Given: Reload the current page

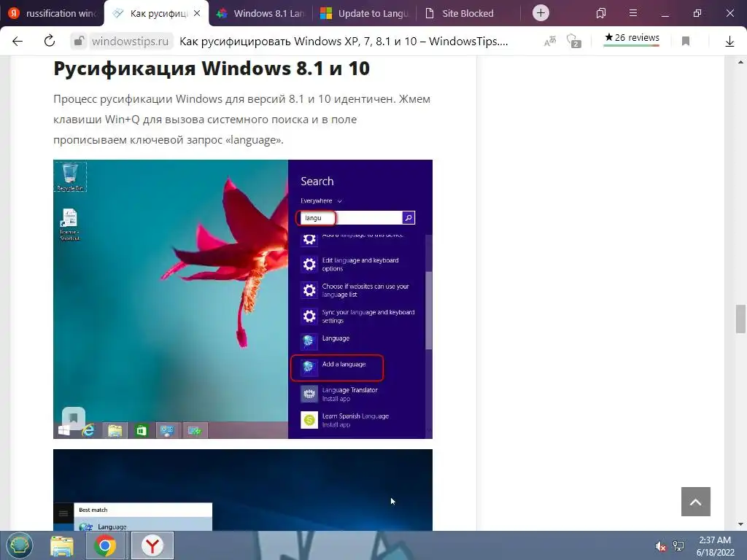Looking at the screenshot, I should (x=50, y=42).
